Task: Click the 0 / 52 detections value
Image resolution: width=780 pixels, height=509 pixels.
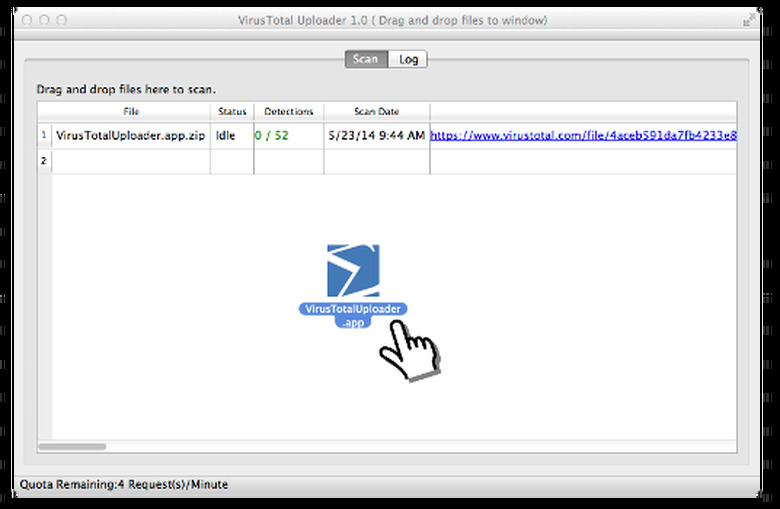Action: pos(272,135)
